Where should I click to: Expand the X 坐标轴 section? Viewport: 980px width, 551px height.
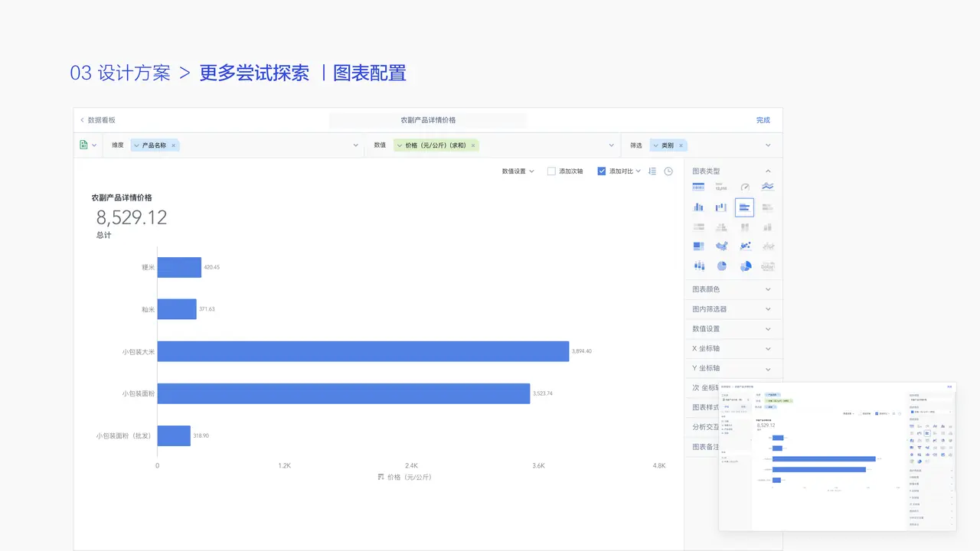pos(733,348)
